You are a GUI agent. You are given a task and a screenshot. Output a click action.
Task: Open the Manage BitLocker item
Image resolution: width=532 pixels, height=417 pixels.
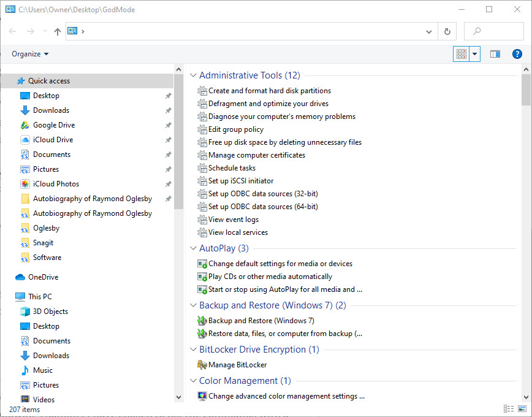click(x=237, y=365)
